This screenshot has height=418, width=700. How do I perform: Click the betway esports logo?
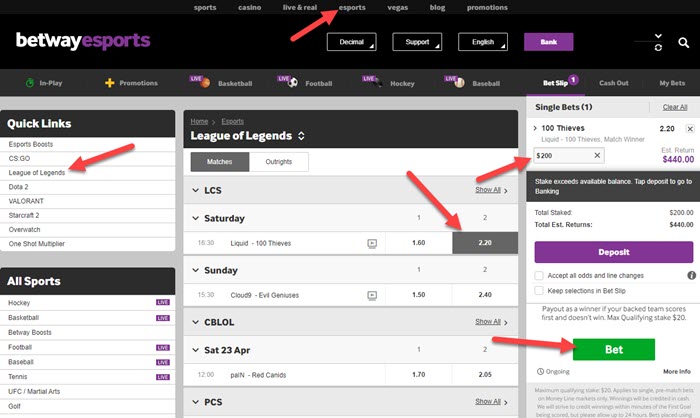[x=83, y=41]
